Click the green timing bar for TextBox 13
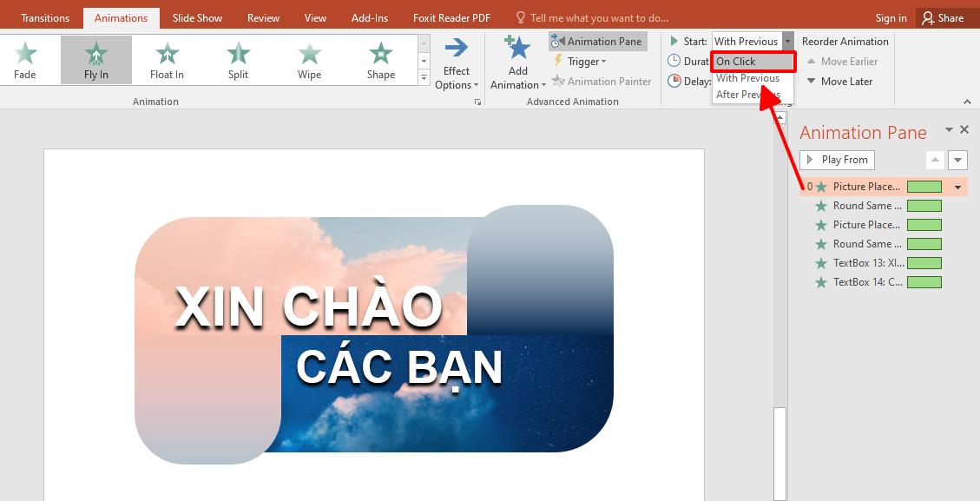Screen dimensions: 980x501 (x=924, y=262)
